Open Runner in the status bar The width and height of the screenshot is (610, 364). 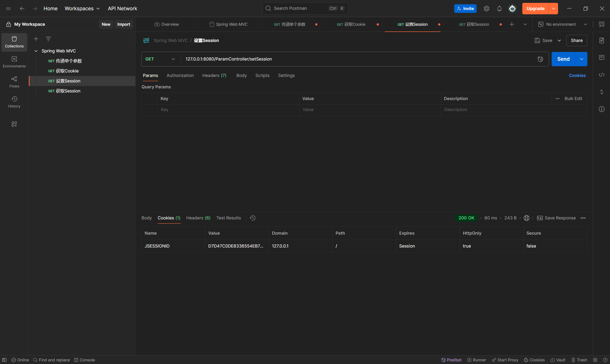pos(477,360)
